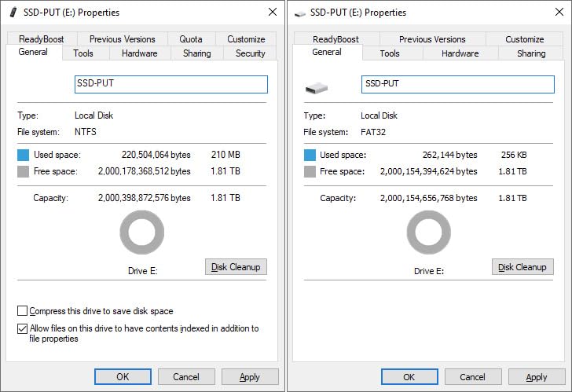This screenshot has height=392, width=572.
Task: Click the usage donut chart in FAT32 window
Action: (x=428, y=233)
